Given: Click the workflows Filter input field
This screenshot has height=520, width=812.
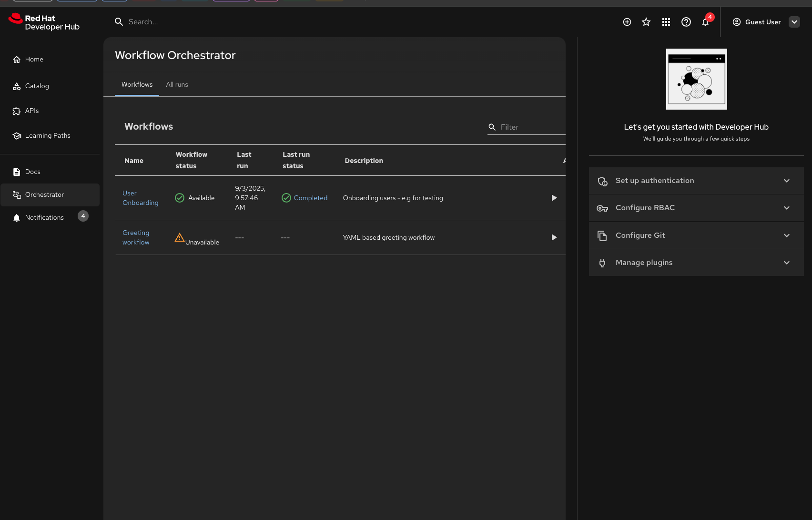Looking at the screenshot, I should coord(531,127).
